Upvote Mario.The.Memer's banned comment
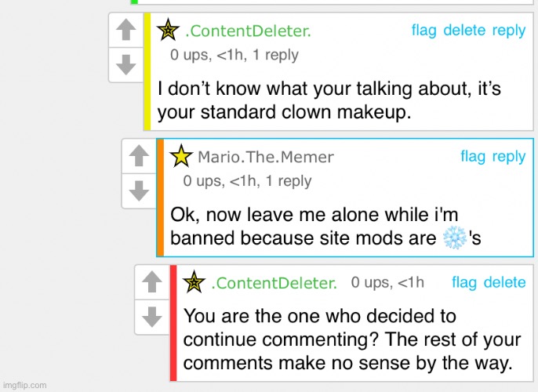 [138, 156]
